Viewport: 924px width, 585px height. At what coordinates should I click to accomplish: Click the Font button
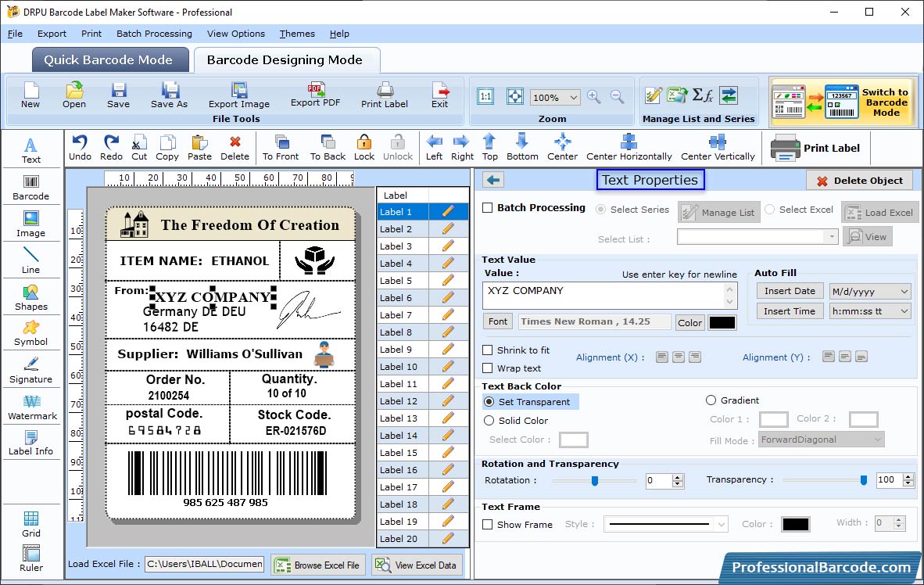(x=498, y=321)
